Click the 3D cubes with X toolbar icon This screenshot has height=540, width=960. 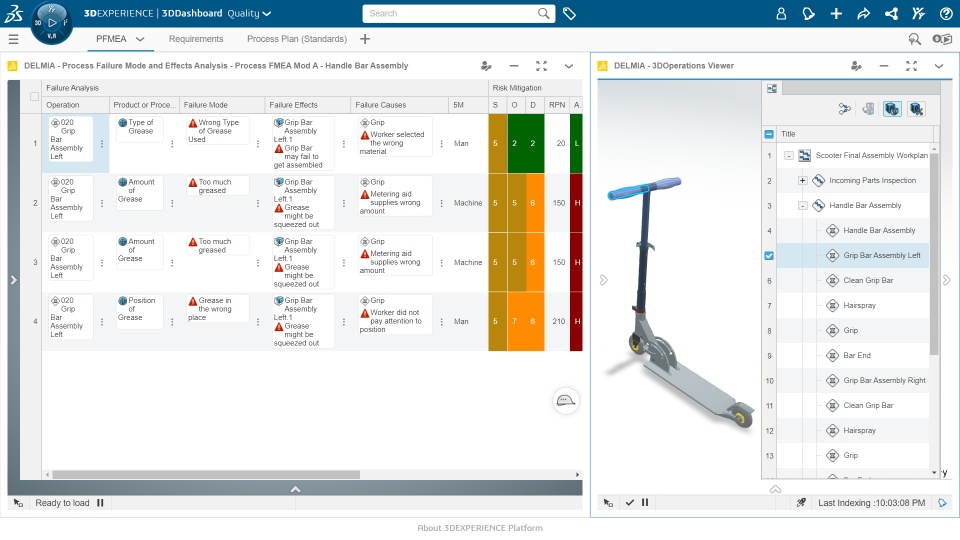916,109
